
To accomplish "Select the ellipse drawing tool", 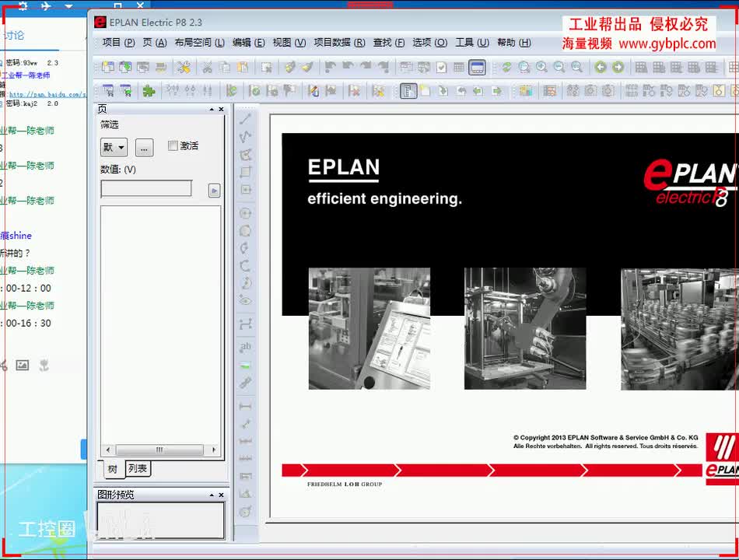I will tap(245, 299).
